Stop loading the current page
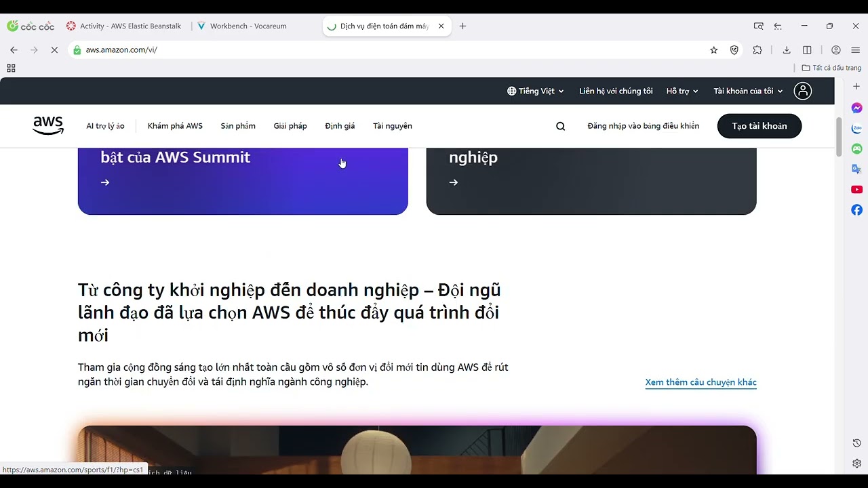868x488 pixels. coord(54,50)
